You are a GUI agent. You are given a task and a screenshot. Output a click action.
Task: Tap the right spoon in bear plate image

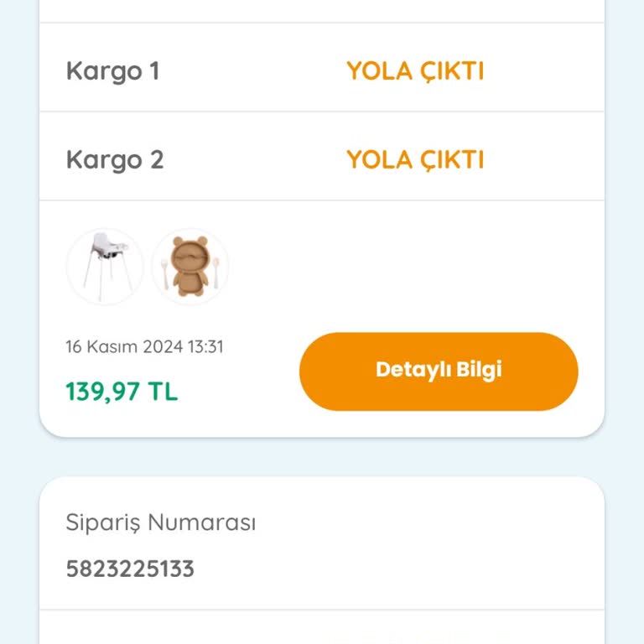click(216, 270)
